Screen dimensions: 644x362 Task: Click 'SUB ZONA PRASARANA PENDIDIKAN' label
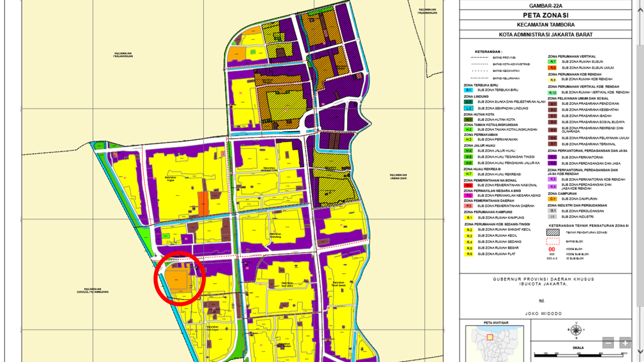(x=590, y=104)
